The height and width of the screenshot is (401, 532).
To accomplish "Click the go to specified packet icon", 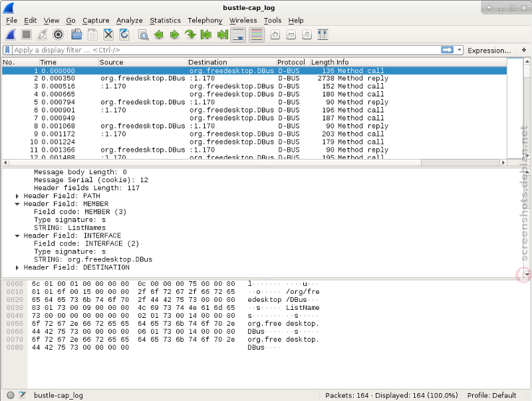I will (x=190, y=35).
